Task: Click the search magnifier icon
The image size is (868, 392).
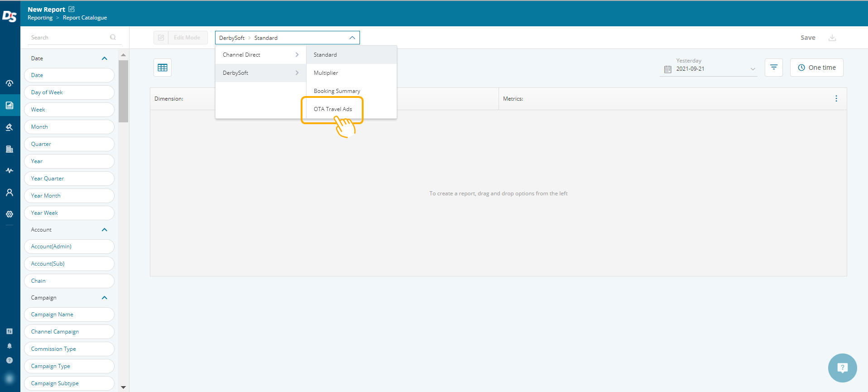Action: pyautogui.click(x=113, y=37)
